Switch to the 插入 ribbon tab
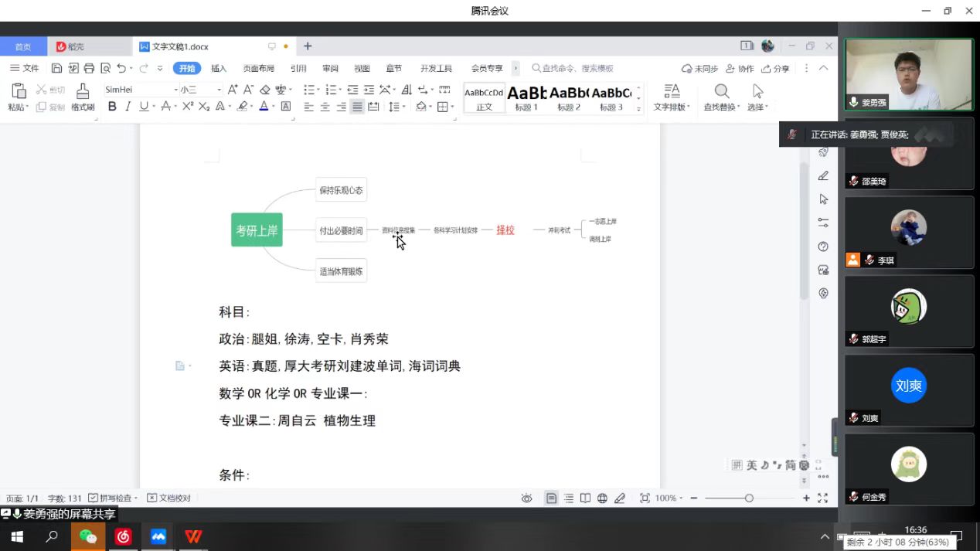The width and height of the screenshot is (980, 551). coord(219,68)
